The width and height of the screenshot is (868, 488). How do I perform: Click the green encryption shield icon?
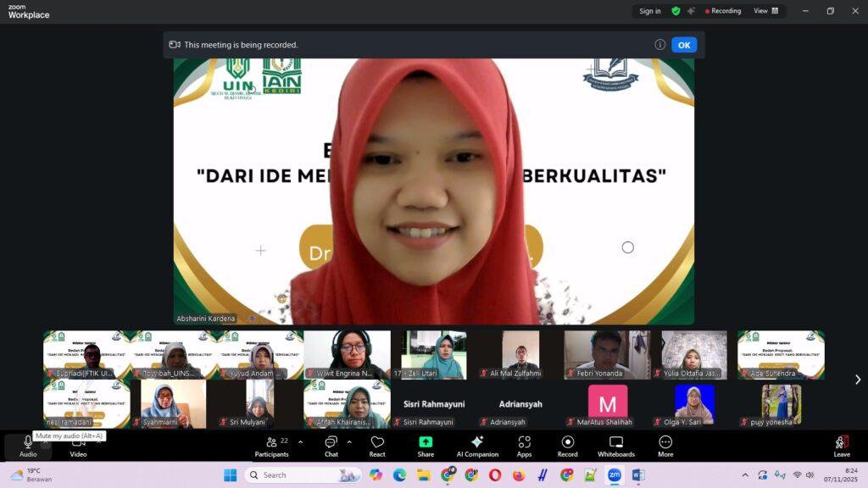pyautogui.click(x=676, y=11)
